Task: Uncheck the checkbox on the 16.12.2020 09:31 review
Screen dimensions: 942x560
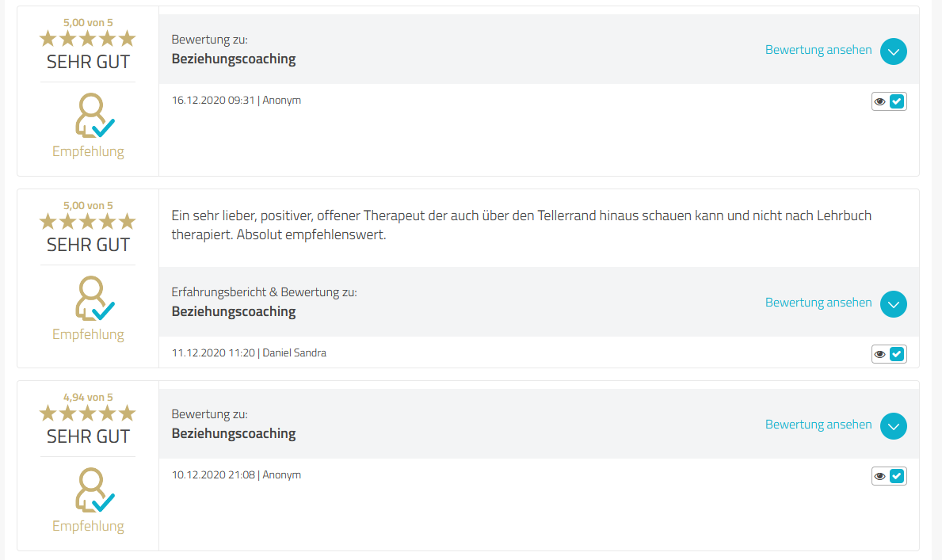Action: [897, 101]
